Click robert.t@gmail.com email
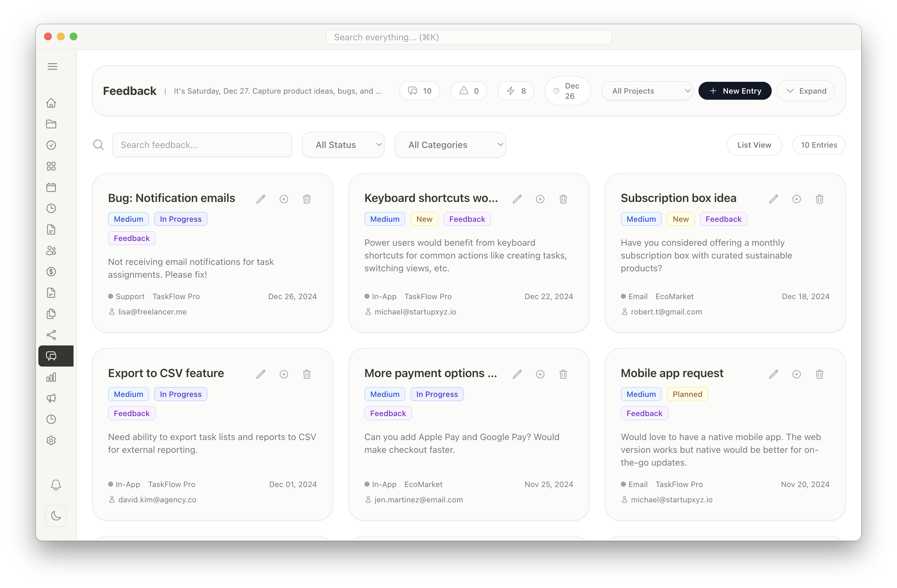 pos(666,312)
